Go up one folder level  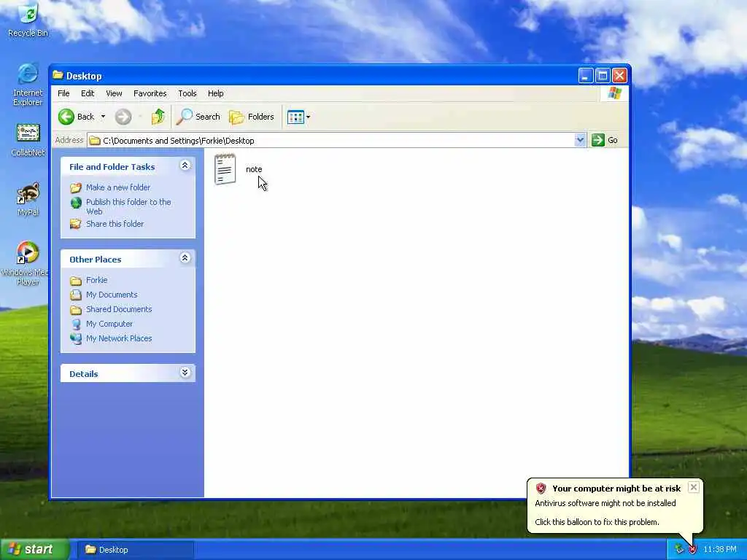click(158, 117)
